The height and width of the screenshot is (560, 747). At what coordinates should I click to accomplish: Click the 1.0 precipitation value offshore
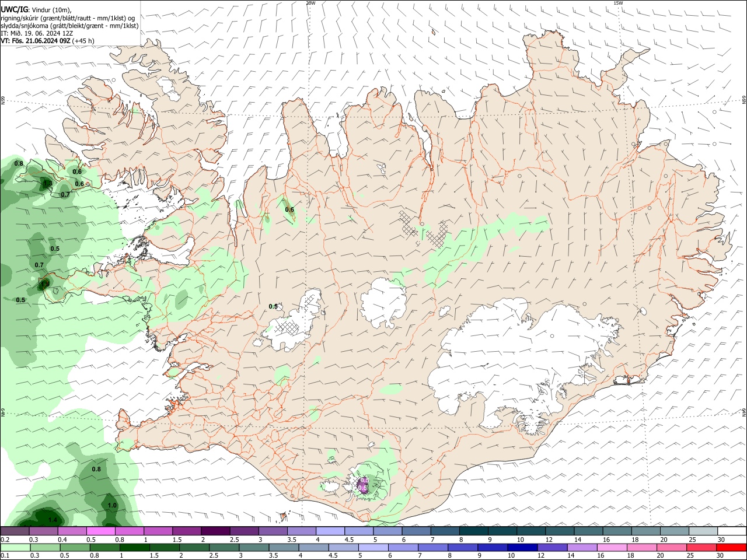(x=112, y=505)
